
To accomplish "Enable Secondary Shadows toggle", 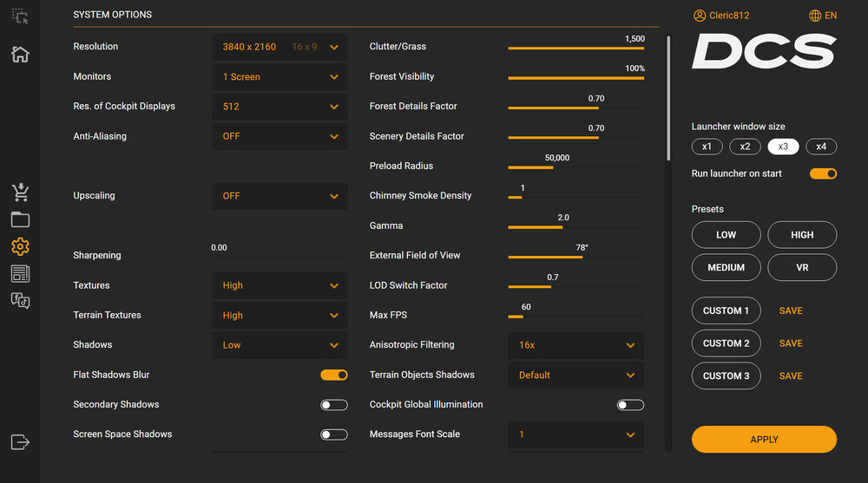I will click(334, 405).
